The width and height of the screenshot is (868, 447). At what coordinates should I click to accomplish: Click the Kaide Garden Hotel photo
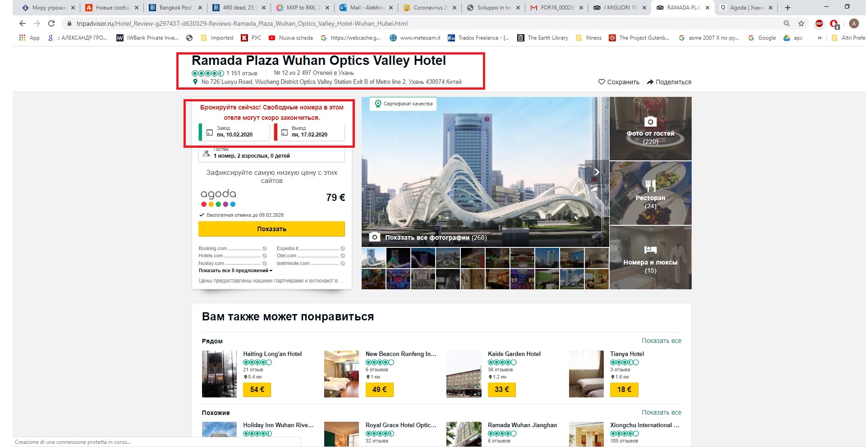(x=464, y=374)
